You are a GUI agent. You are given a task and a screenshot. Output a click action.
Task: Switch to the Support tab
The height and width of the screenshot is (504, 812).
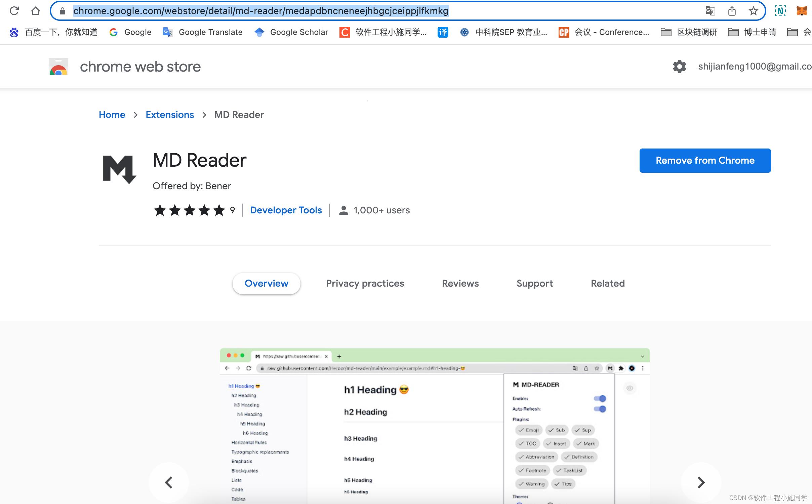[x=535, y=284]
